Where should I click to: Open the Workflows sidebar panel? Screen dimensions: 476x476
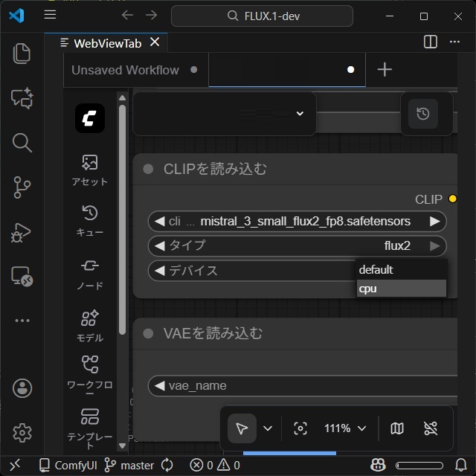tap(89, 372)
